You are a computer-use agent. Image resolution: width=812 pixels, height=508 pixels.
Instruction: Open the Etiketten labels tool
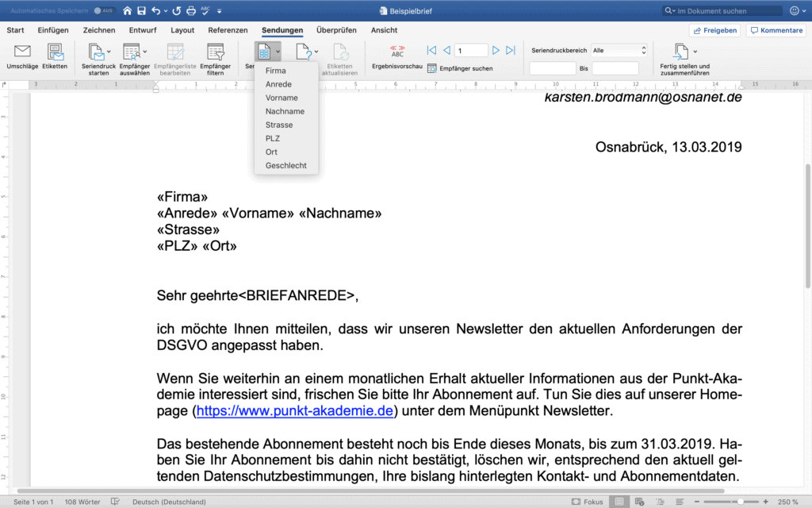coord(55,51)
